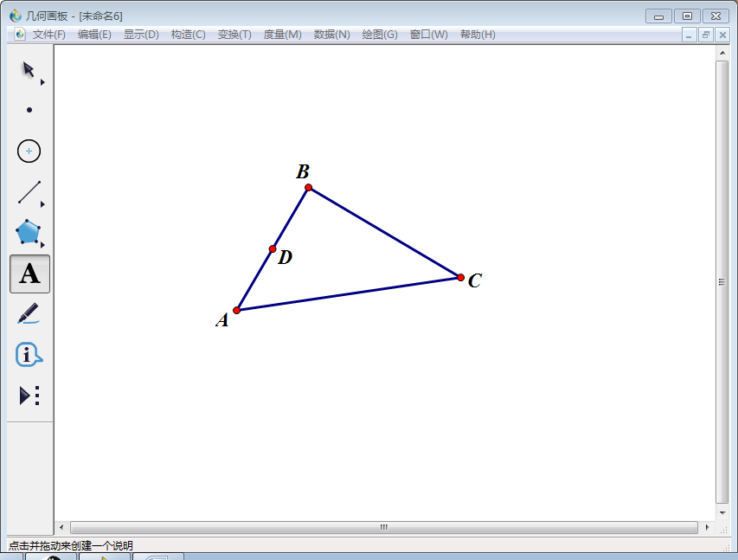The width and height of the screenshot is (738, 560).
Task: Click label D next to midpoint
Action: [286, 257]
